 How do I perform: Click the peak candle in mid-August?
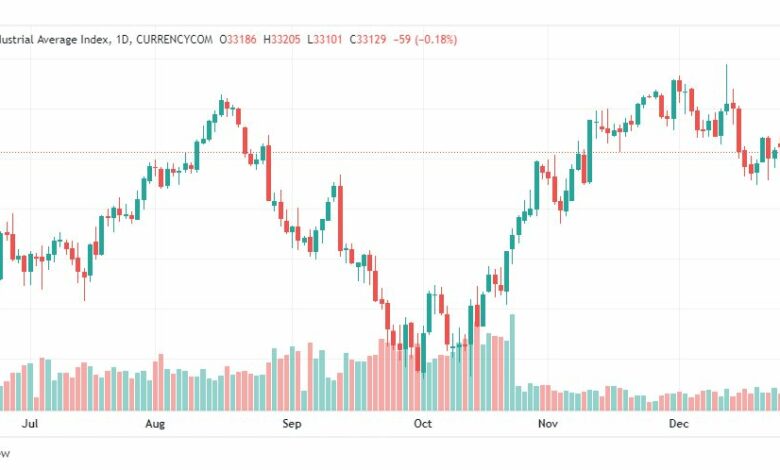coord(224,105)
